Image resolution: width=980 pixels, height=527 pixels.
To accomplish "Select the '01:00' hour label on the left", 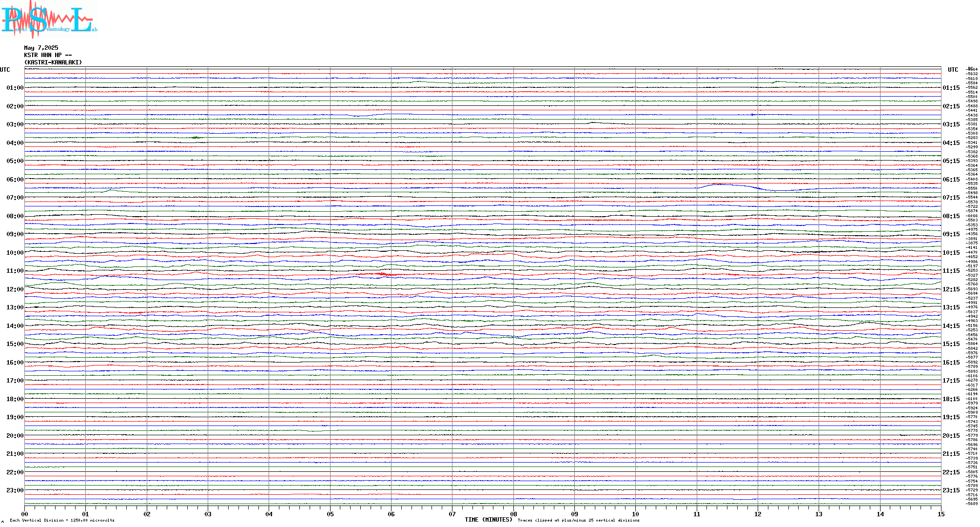I will [x=15, y=88].
